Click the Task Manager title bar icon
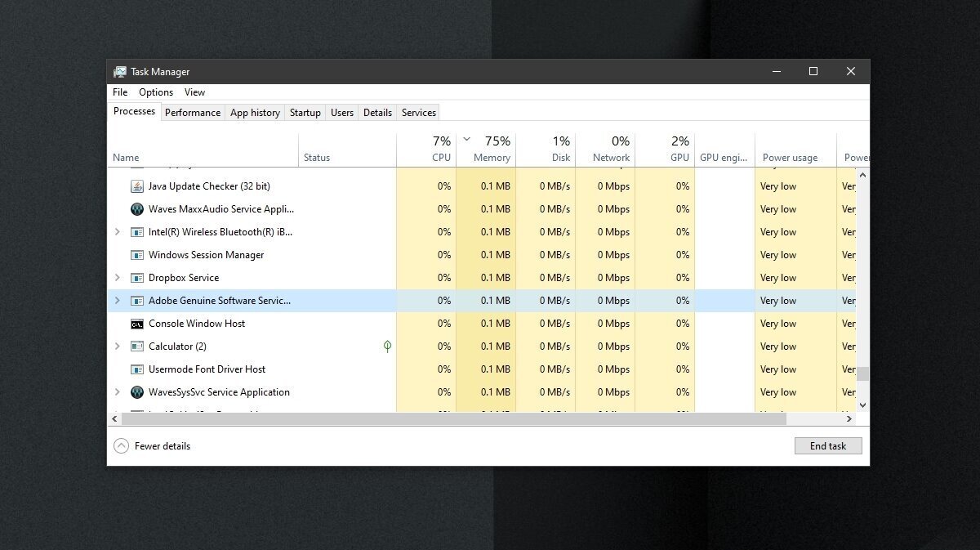 click(120, 72)
